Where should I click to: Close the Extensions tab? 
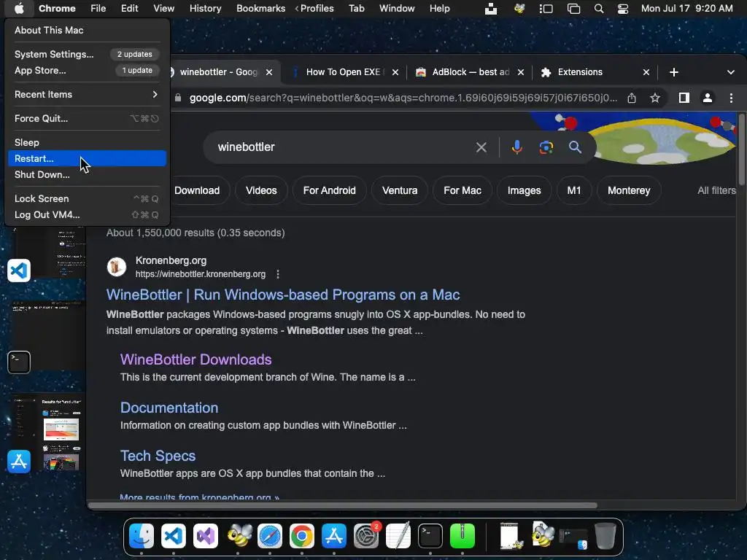(646, 72)
